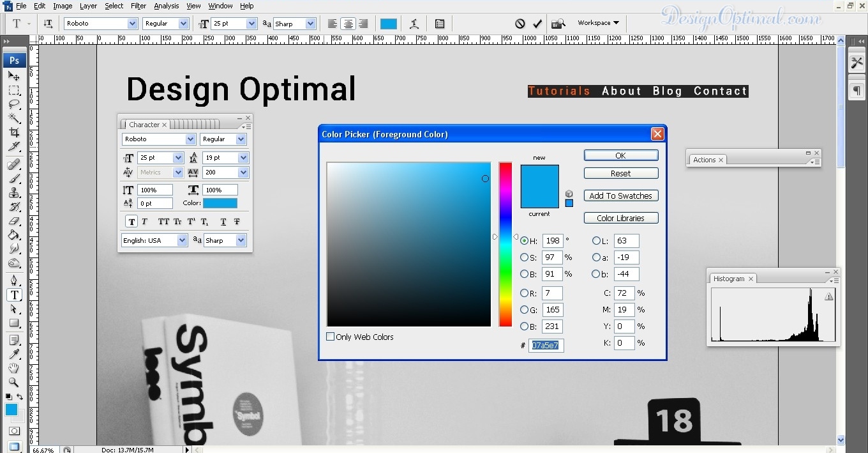Viewport: 868px width, 453px height.
Task: Select the Eraser tool
Action: (x=14, y=221)
